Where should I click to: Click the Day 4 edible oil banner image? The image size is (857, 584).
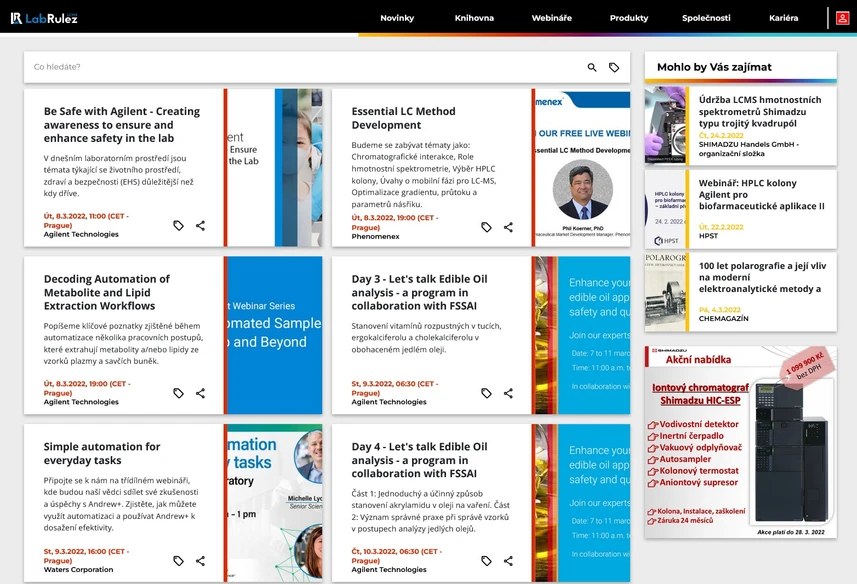point(583,503)
